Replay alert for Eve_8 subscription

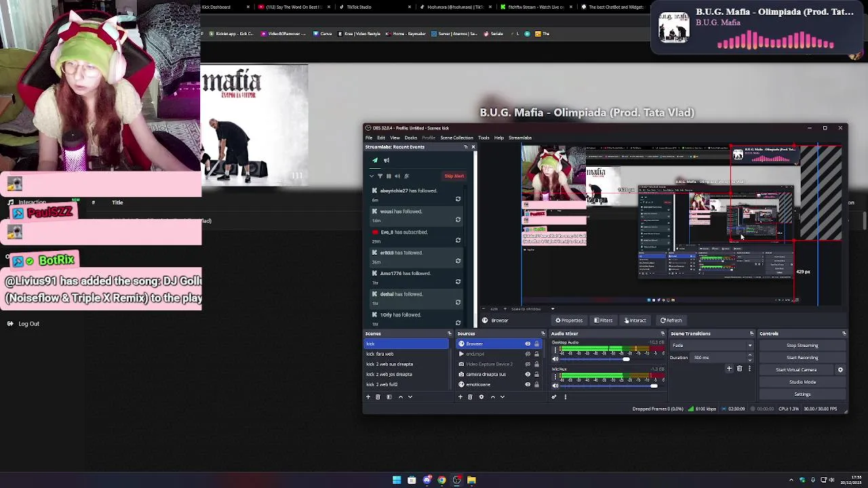pyautogui.click(x=458, y=241)
